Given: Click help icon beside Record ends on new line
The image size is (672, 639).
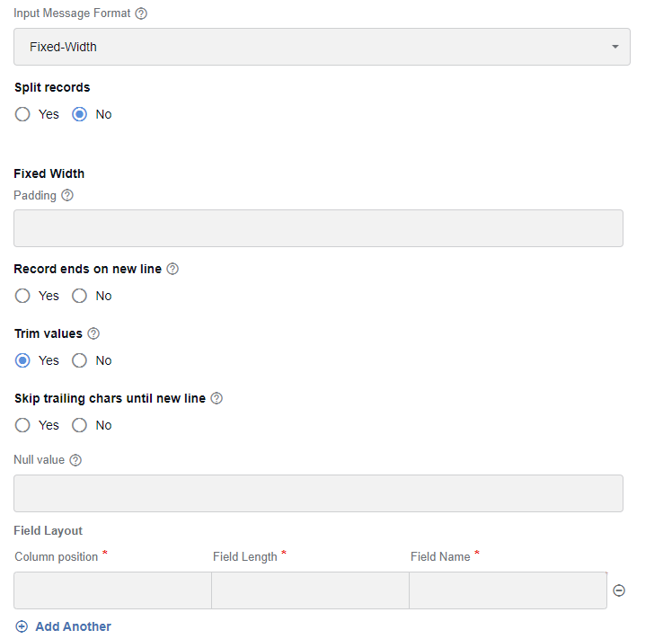Looking at the screenshot, I should 172,269.
